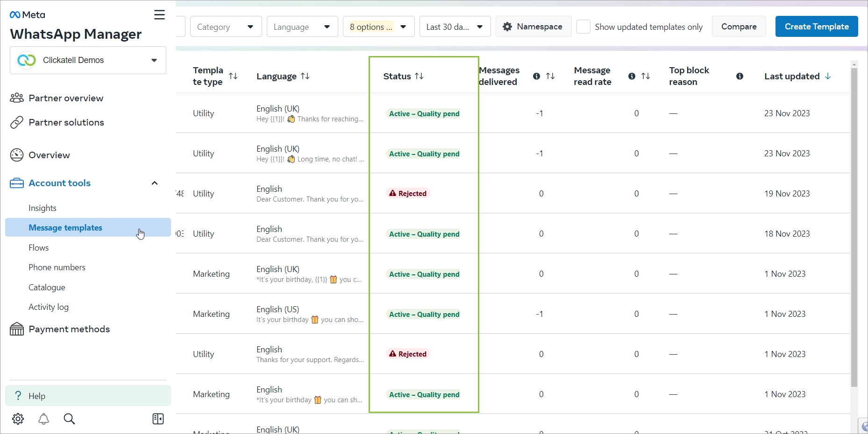
Task: Open the Language dropdown filter
Action: point(302,27)
